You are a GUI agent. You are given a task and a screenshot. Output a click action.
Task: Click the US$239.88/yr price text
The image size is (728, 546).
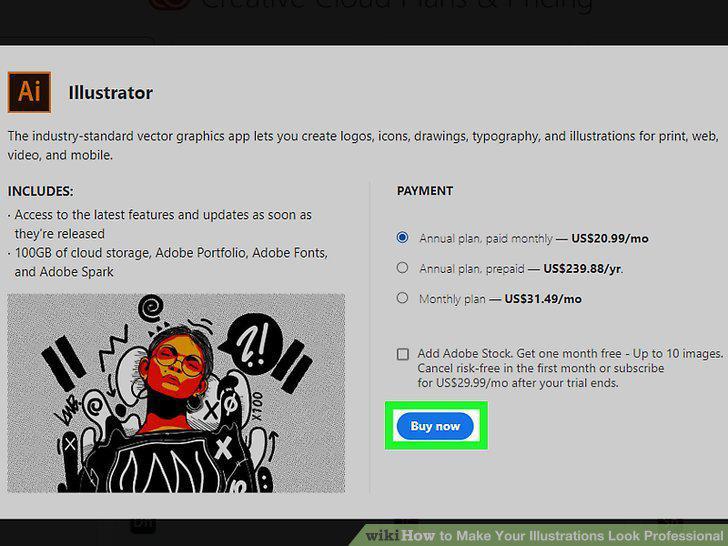tap(583, 269)
